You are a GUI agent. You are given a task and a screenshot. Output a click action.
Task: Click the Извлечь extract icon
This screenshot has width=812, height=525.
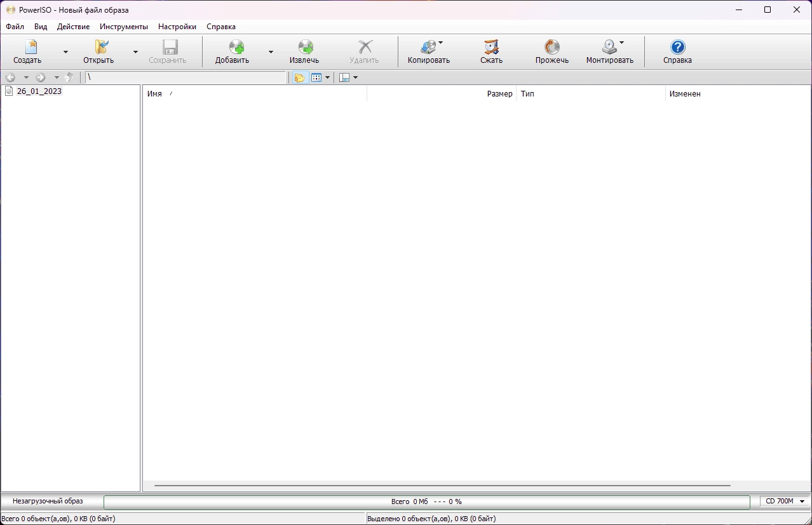(306, 47)
